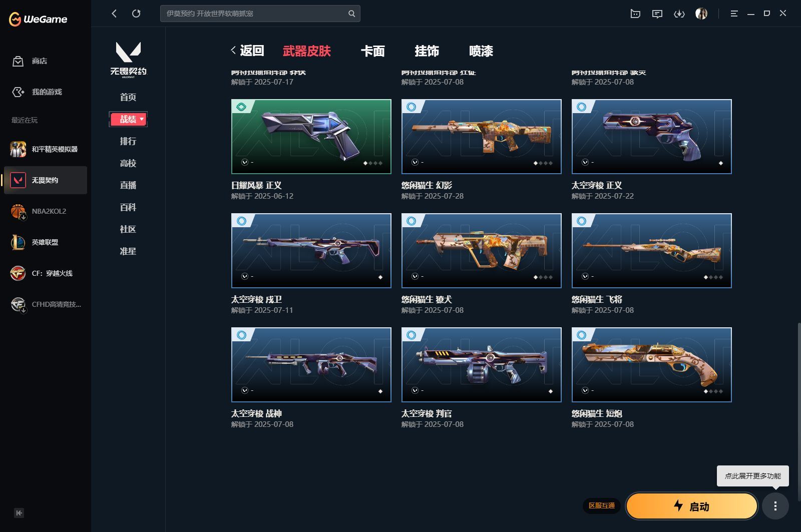Open 和平精英模拟器 from the sidebar

pos(18,149)
